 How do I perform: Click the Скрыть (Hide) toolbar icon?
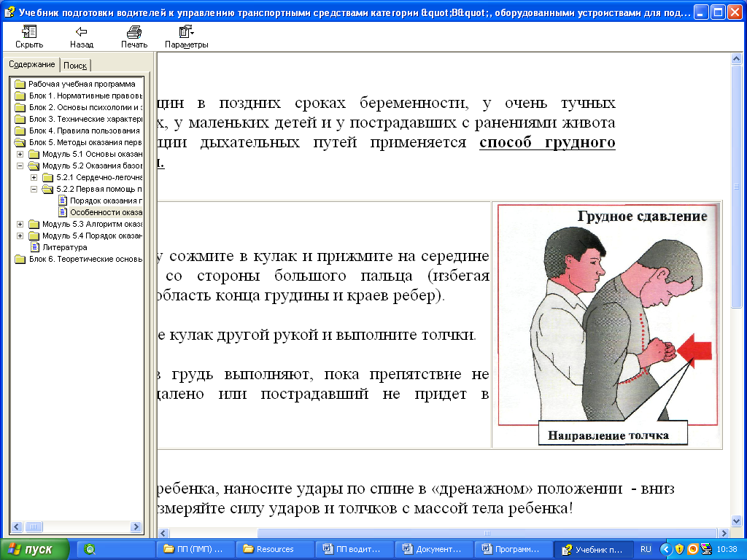(x=29, y=32)
